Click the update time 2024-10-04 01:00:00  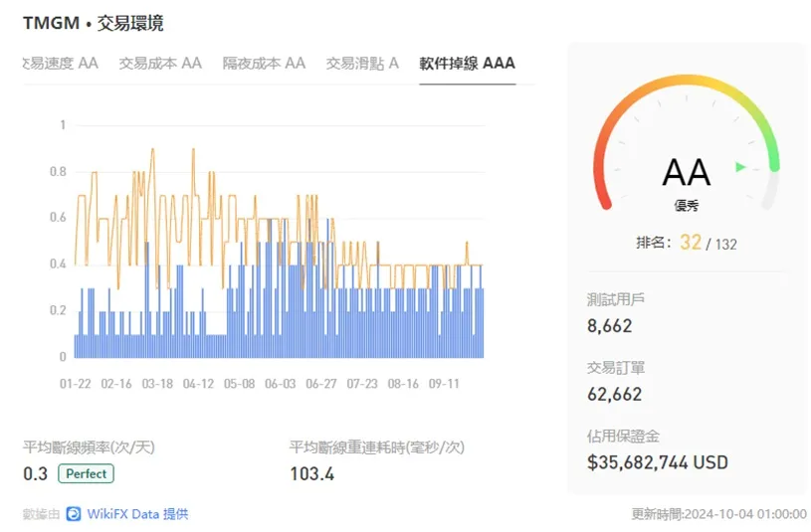click(x=745, y=514)
